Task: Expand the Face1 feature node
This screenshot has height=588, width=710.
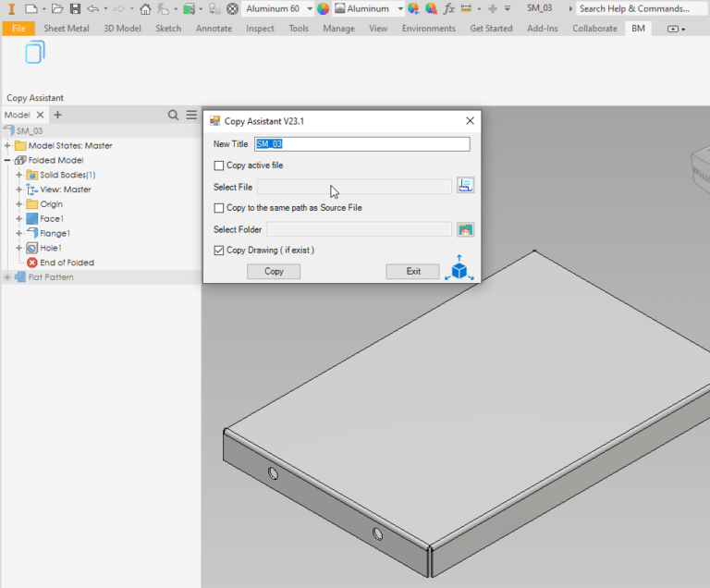Action: 19,219
